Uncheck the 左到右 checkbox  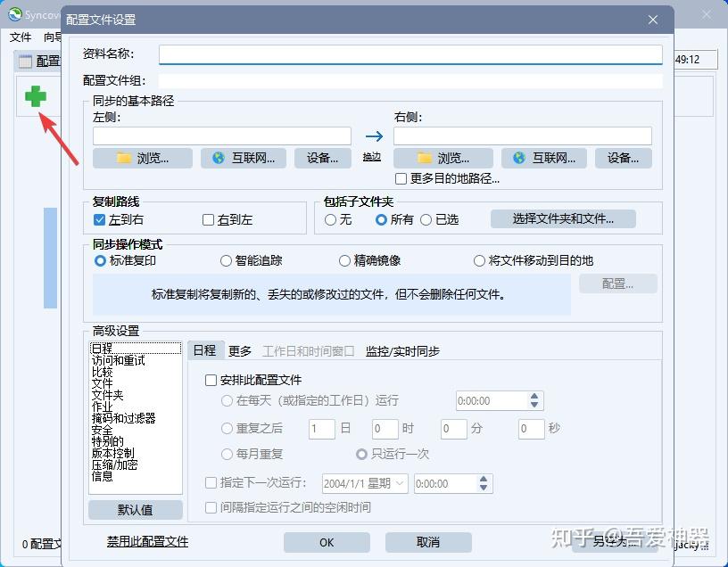point(99,219)
